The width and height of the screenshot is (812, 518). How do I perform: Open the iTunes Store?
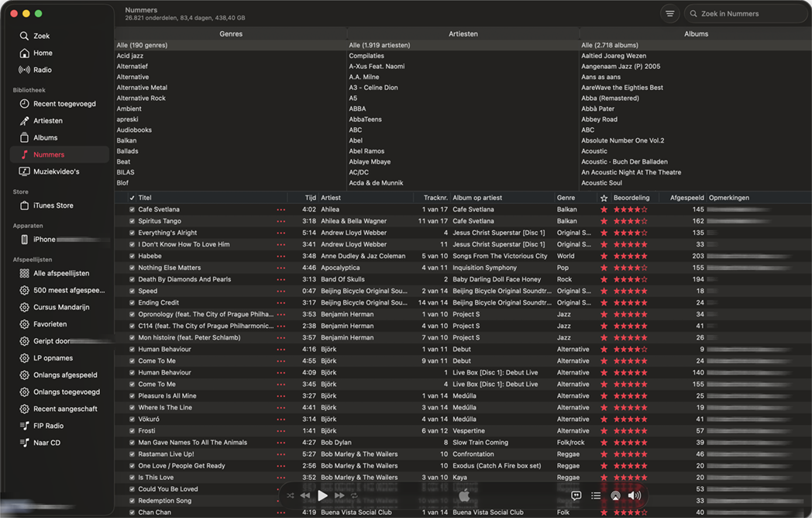tap(46, 205)
